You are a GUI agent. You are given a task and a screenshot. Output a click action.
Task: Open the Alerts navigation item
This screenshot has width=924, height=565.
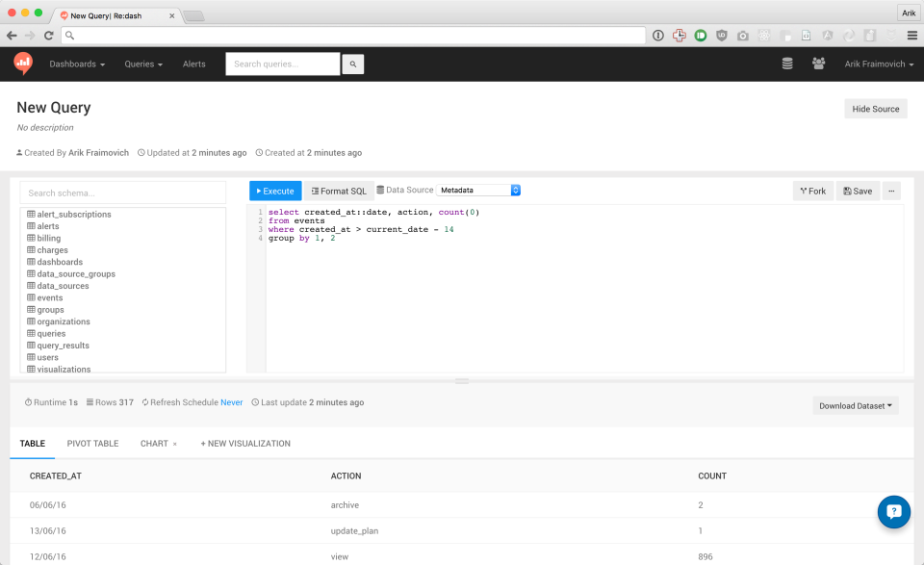pos(193,63)
